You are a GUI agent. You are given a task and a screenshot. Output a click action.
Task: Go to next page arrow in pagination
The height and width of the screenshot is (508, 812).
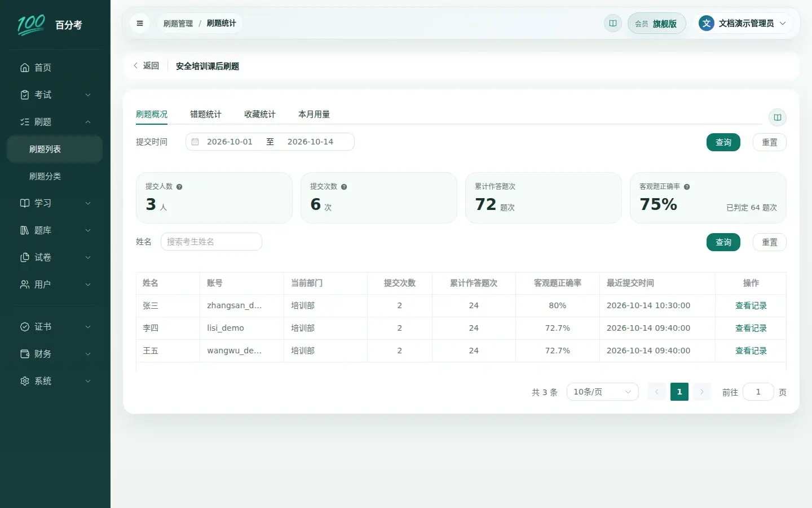[x=702, y=392]
